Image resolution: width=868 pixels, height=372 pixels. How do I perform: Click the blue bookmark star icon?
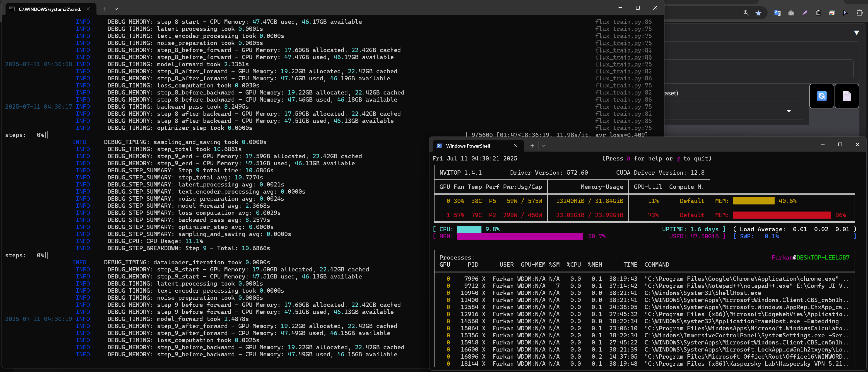[x=758, y=13]
